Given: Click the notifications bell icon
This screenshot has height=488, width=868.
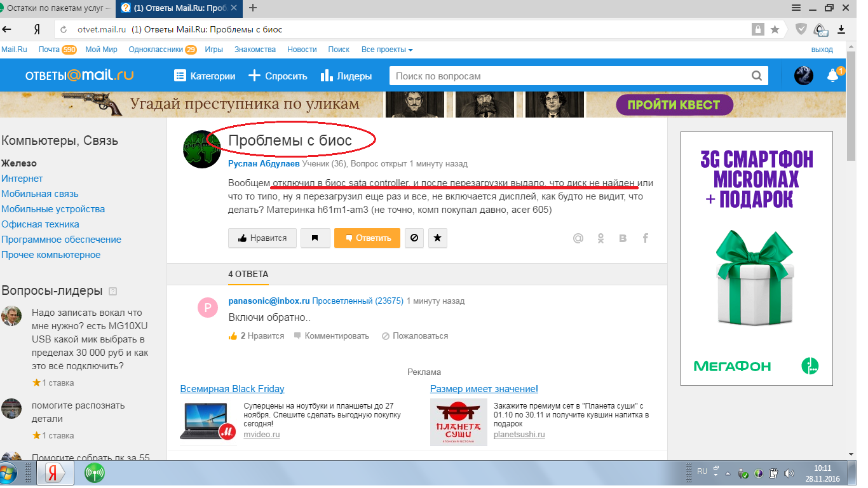Looking at the screenshot, I should coord(832,76).
